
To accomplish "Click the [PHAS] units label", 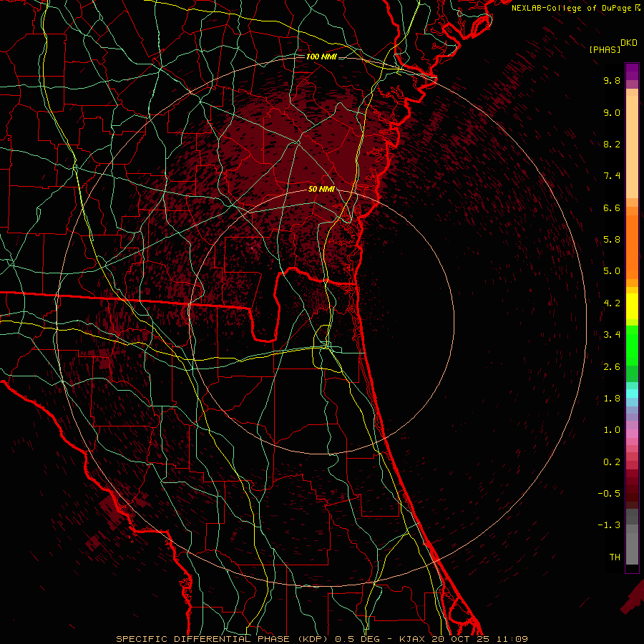I will [x=605, y=49].
